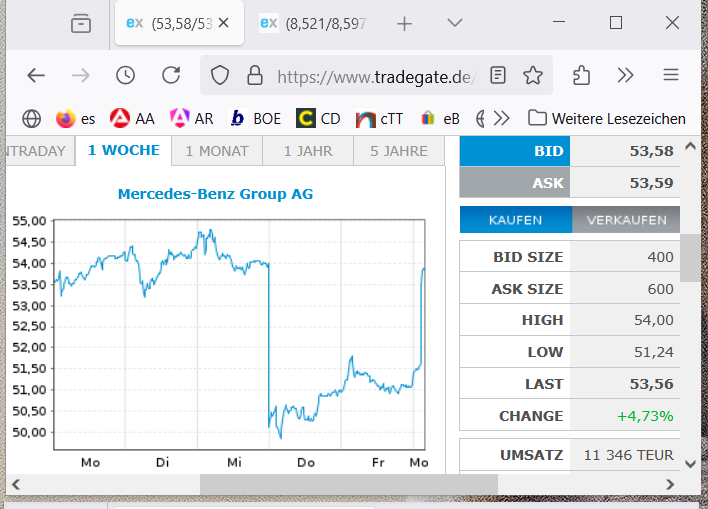Close the (53,58/53 tab
The image size is (708, 509).
(224, 23)
